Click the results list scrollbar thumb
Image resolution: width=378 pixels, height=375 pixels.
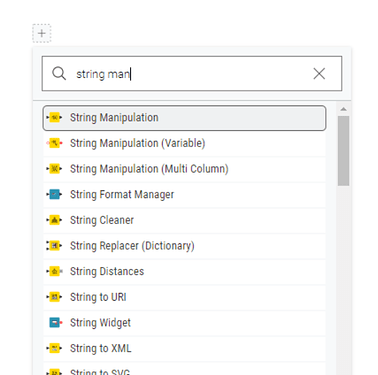coord(343,151)
